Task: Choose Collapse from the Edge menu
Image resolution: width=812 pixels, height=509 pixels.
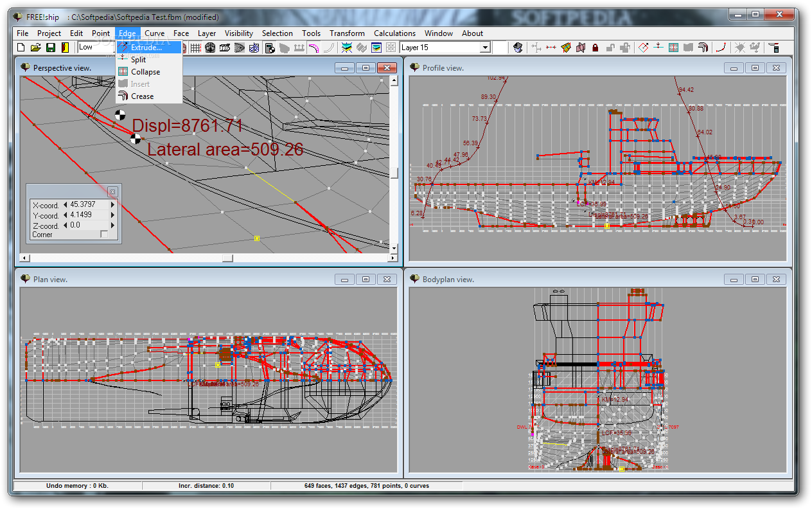Action: 148,71
